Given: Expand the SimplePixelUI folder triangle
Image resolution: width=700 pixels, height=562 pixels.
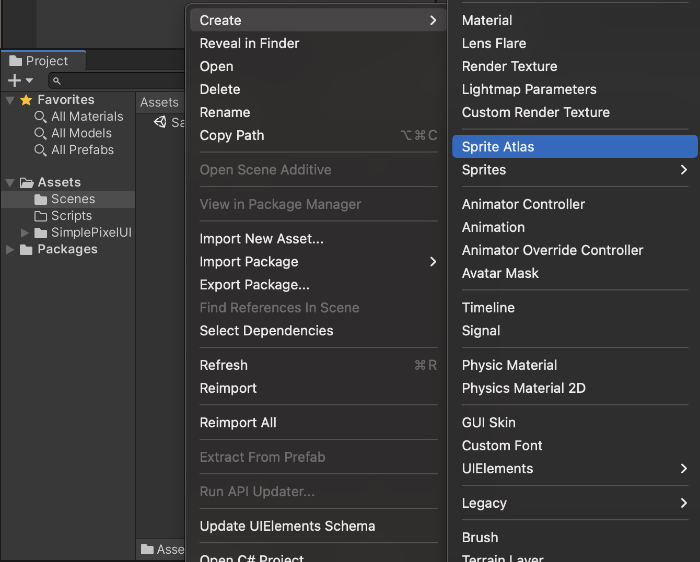Looking at the screenshot, I should (25, 233).
